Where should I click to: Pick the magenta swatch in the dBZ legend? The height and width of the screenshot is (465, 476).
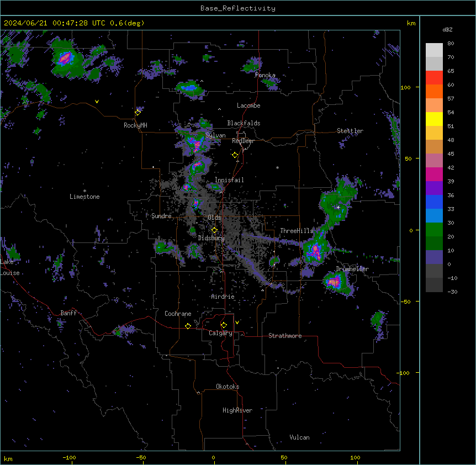(434, 174)
